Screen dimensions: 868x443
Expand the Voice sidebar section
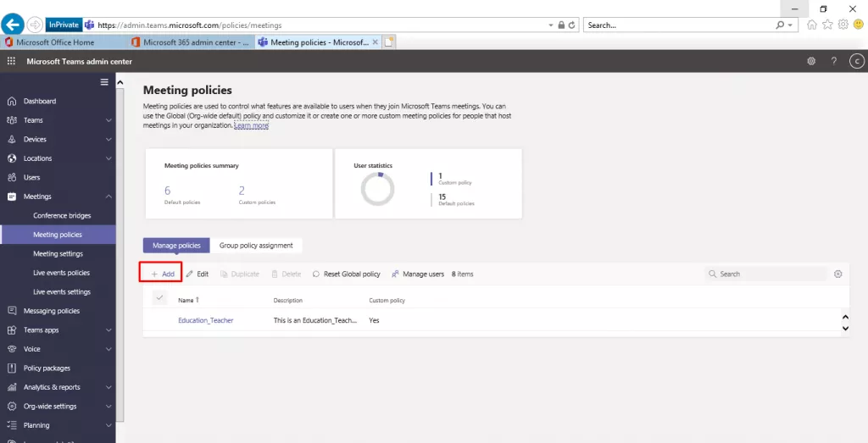[108, 349]
